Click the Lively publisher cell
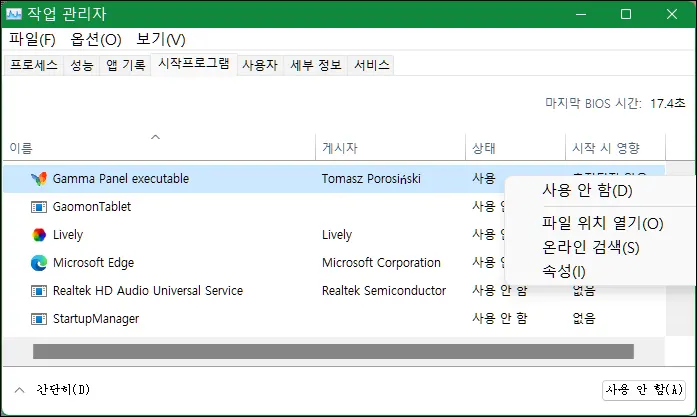697x417 pixels. pyautogui.click(x=337, y=235)
